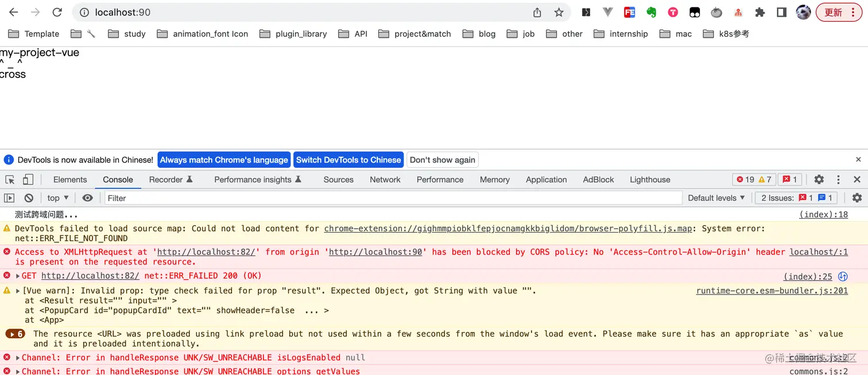Open the http://localhost:82/ link in GET error
868x375 pixels.
[90, 276]
